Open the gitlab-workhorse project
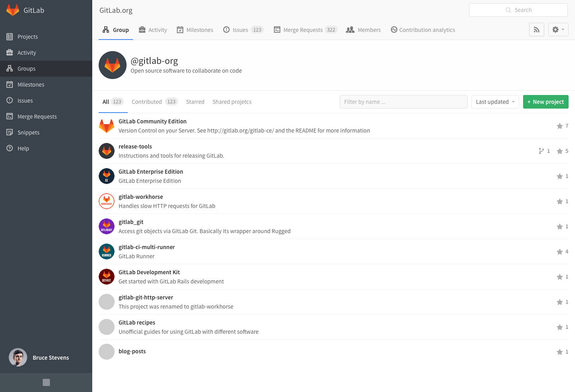 141,197
